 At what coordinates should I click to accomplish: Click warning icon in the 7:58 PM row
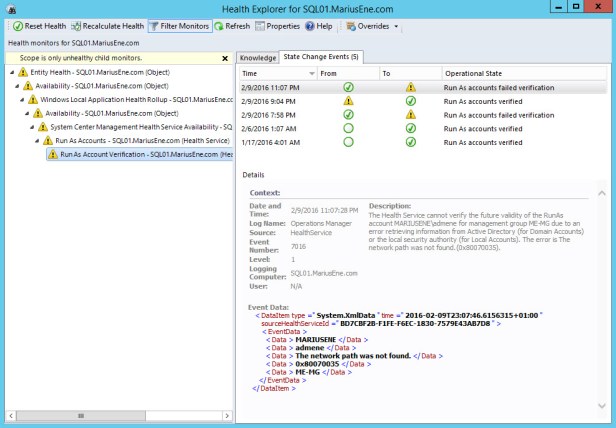pos(410,115)
